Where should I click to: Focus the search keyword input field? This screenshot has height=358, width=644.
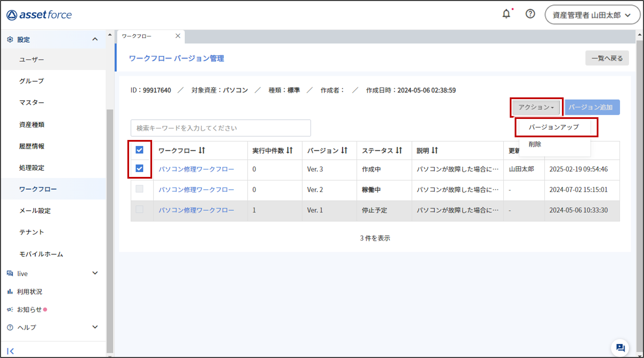220,128
